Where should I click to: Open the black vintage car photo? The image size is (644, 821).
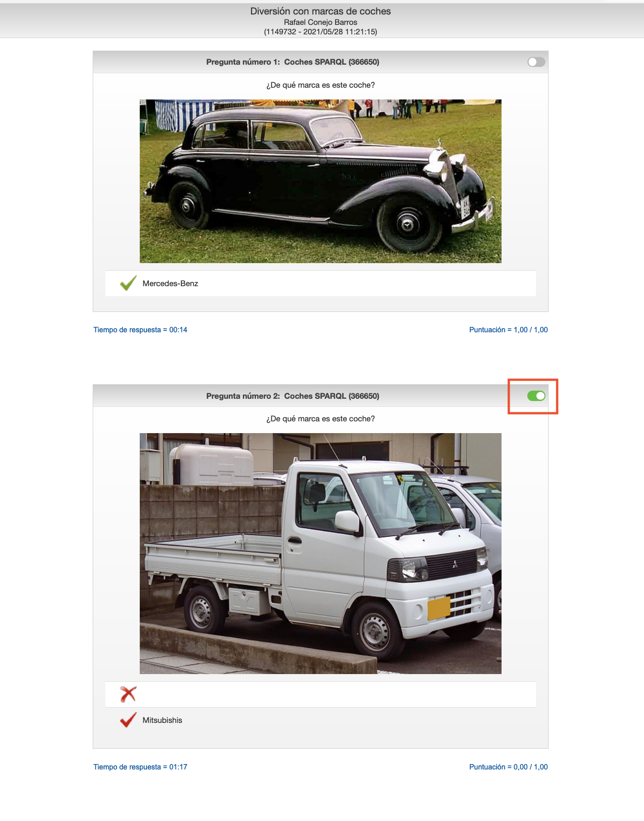(x=320, y=181)
